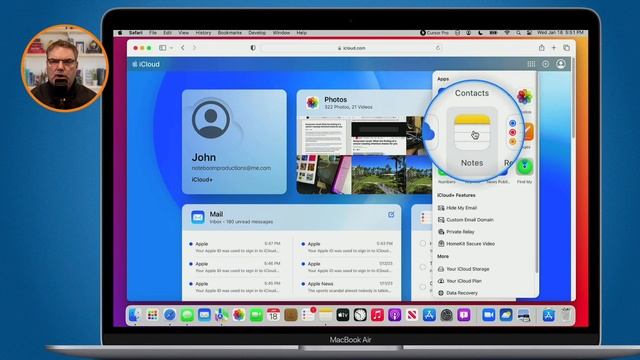Open HomeKit Secure Video feature
Viewport: 640px width, 360px height.
[466, 243]
